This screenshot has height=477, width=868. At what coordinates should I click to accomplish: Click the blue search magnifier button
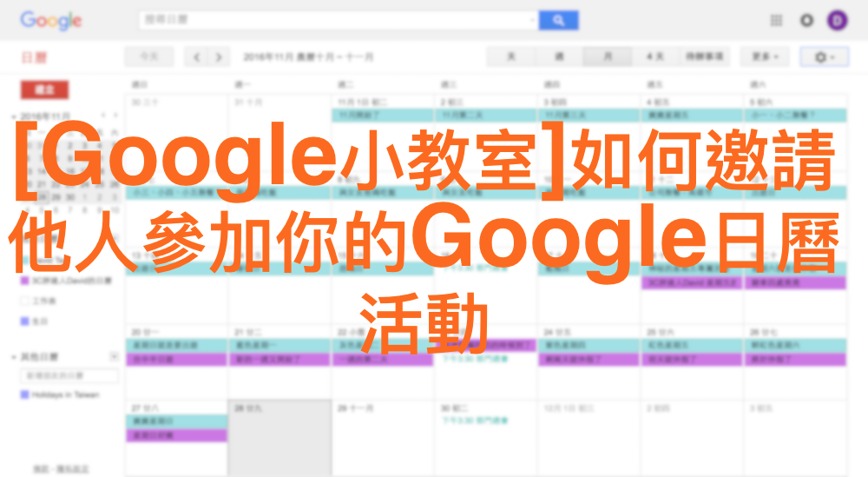558,21
